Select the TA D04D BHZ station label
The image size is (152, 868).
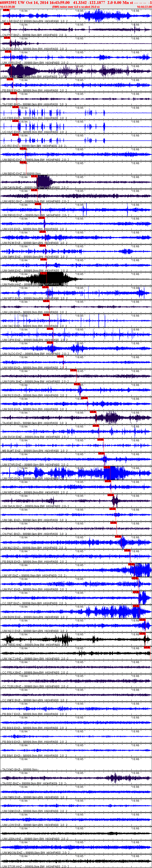point(20,770)
